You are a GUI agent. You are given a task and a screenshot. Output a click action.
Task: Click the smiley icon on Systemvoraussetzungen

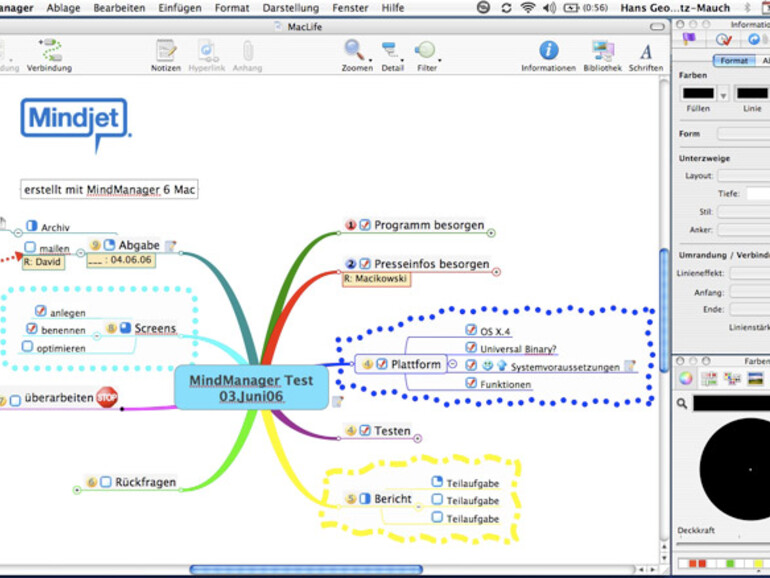(487, 365)
